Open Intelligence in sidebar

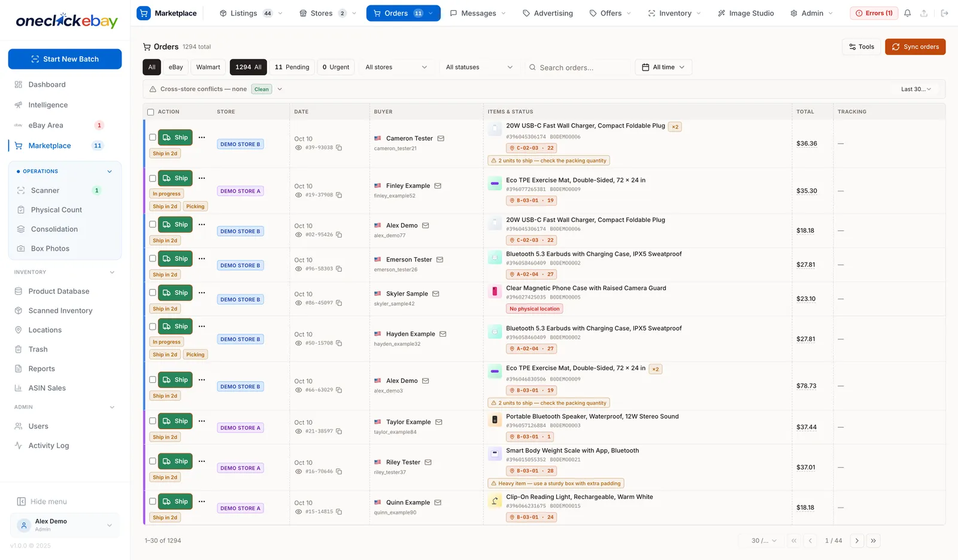pos(48,105)
